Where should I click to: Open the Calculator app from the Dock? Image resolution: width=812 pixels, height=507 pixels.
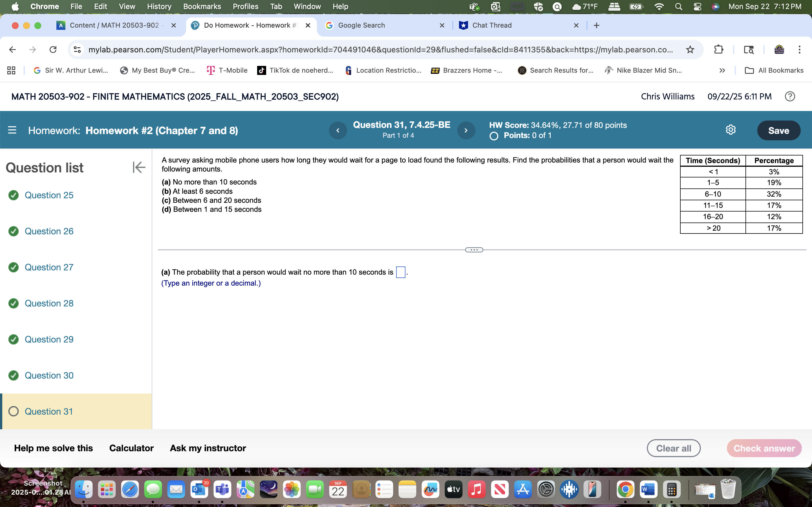coord(672,489)
